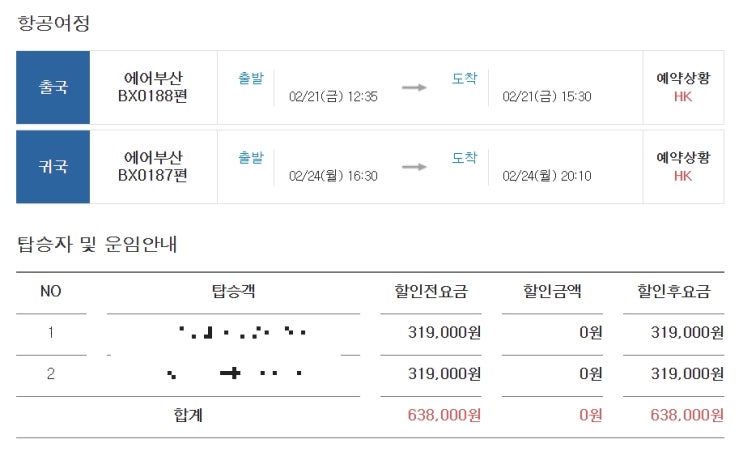Click the departure time 02/24(월) 16:30

pos(333,176)
